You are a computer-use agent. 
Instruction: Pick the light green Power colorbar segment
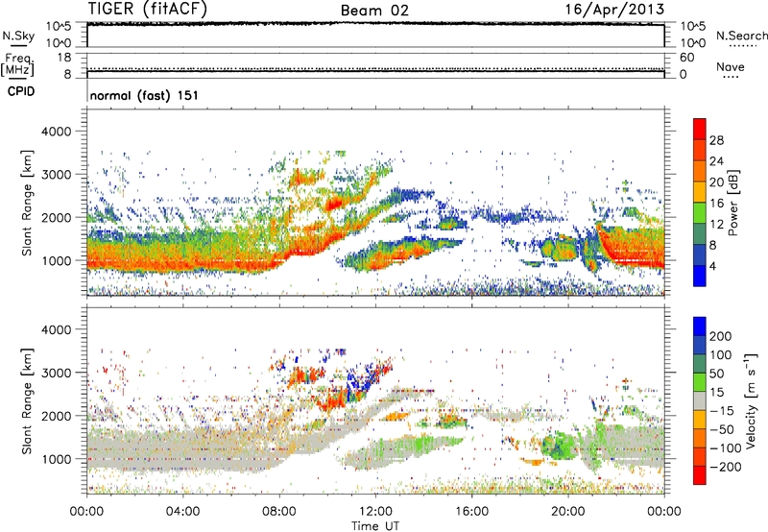coord(700,213)
